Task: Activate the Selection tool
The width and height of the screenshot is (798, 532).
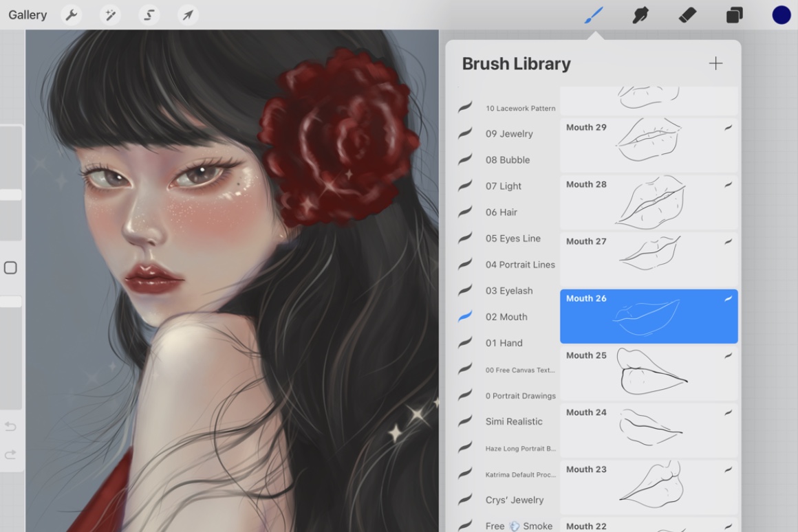Action: pyautogui.click(x=149, y=14)
